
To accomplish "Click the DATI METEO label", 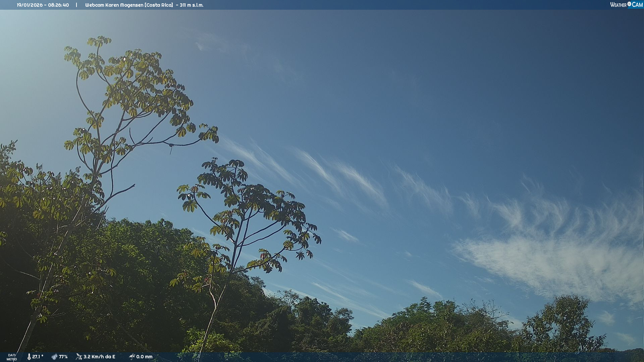I will pyautogui.click(x=12, y=357).
